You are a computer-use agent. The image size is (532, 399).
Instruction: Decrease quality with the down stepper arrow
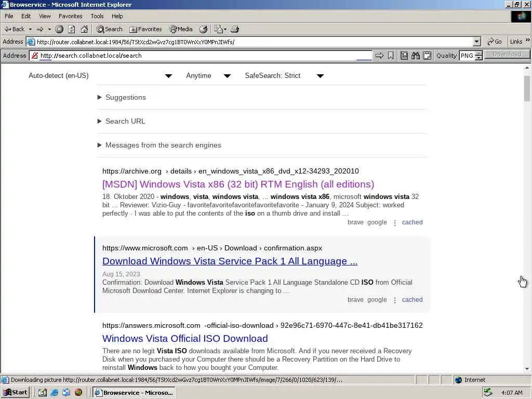(x=478, y=58)
